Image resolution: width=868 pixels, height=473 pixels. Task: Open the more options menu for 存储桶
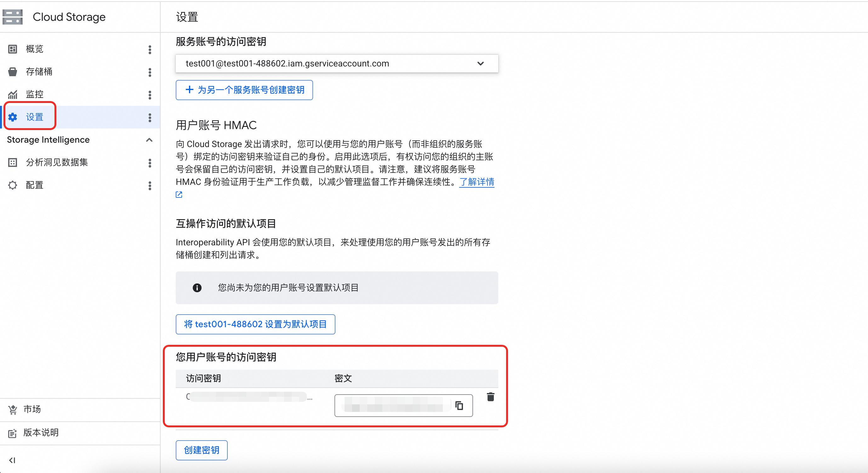tap(150, 72)
